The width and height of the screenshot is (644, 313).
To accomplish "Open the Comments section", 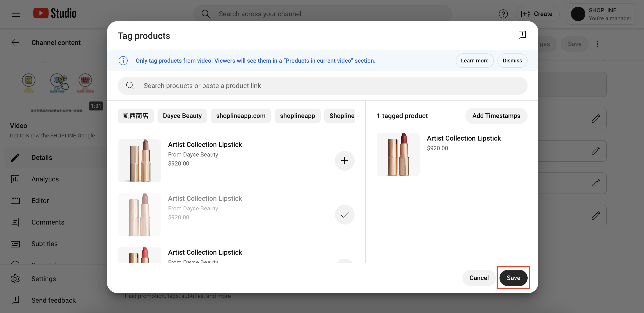I will click(x=56, y=222).
